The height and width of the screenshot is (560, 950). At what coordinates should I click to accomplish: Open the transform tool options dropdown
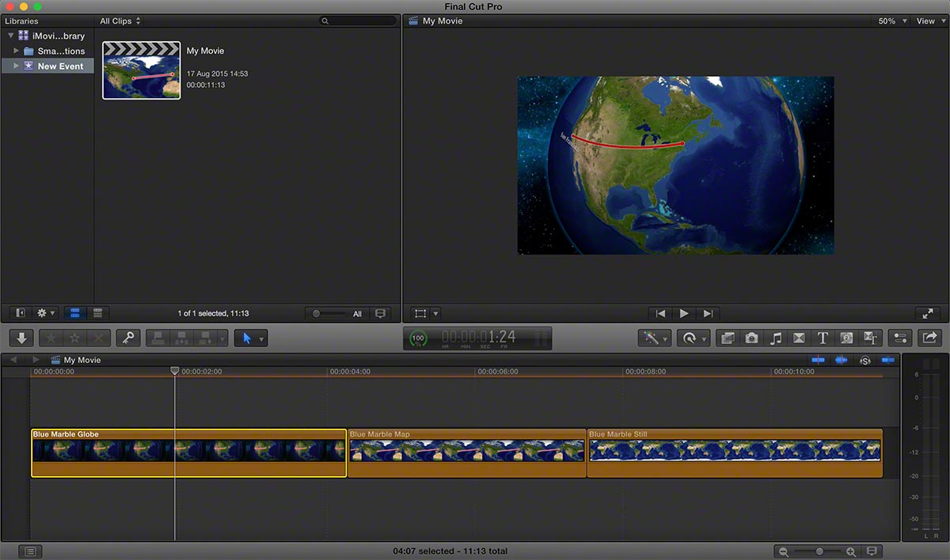[435, 313]
